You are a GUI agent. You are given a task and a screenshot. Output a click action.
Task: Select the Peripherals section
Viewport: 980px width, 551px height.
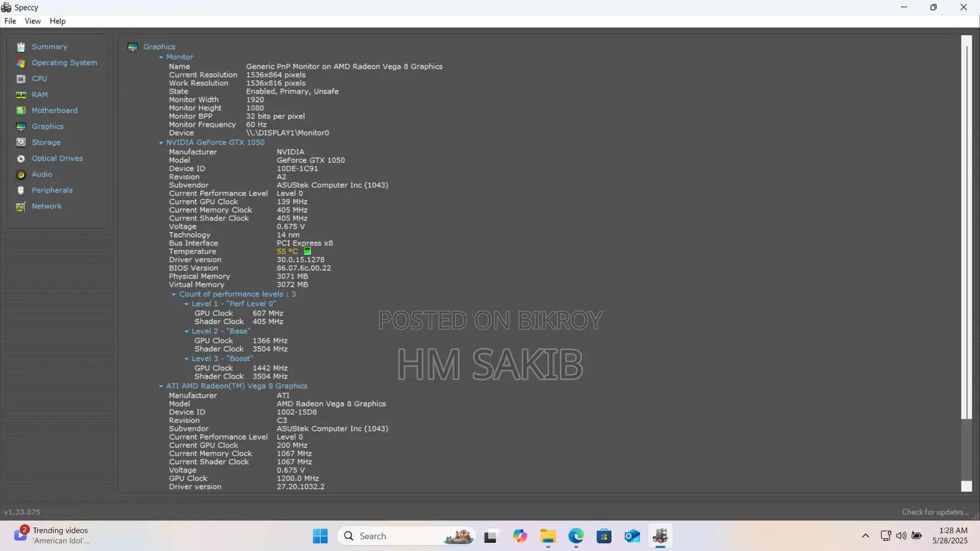pos(52,190)
